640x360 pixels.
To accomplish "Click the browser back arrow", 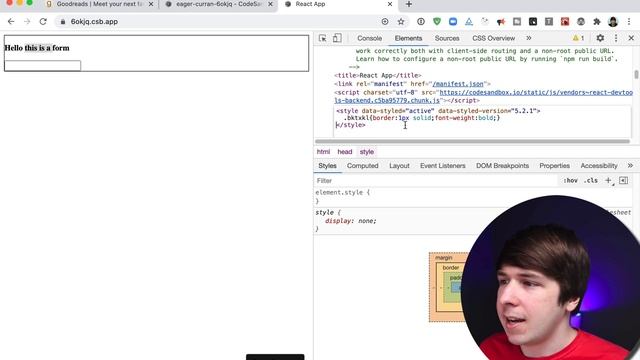I will click(11, 22).
